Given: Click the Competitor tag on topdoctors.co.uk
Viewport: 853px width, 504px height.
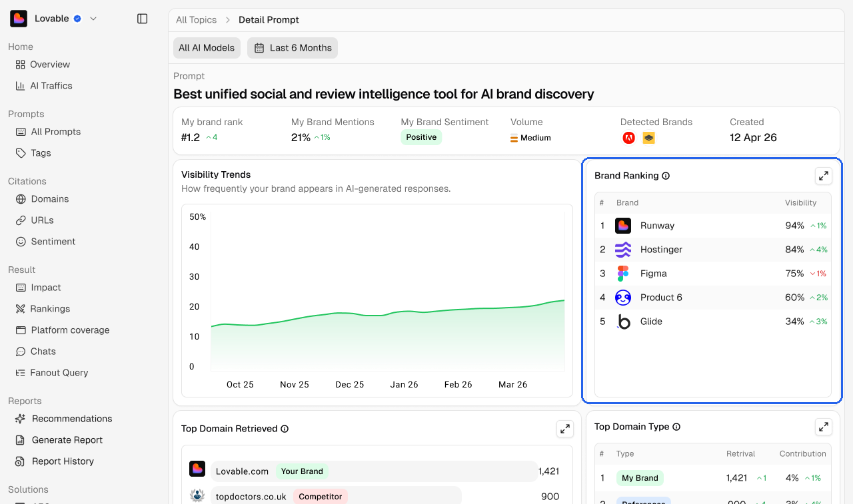Looking at the screenshot, I should coord(321,497).
